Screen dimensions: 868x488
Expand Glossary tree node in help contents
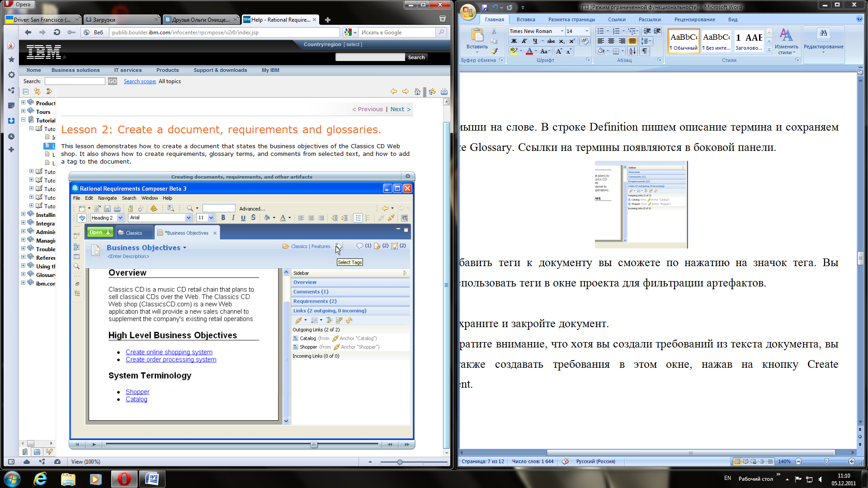click(23, 274)
